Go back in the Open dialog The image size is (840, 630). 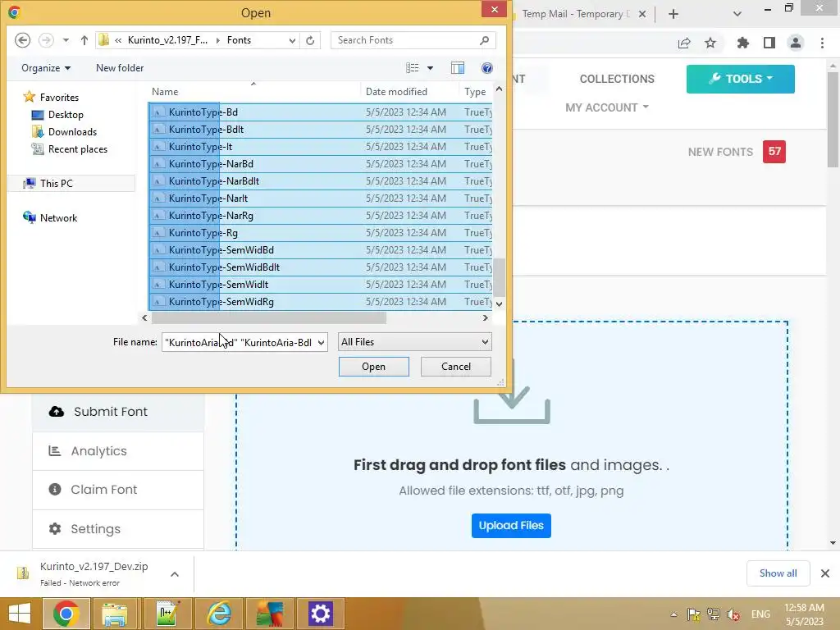22,40
